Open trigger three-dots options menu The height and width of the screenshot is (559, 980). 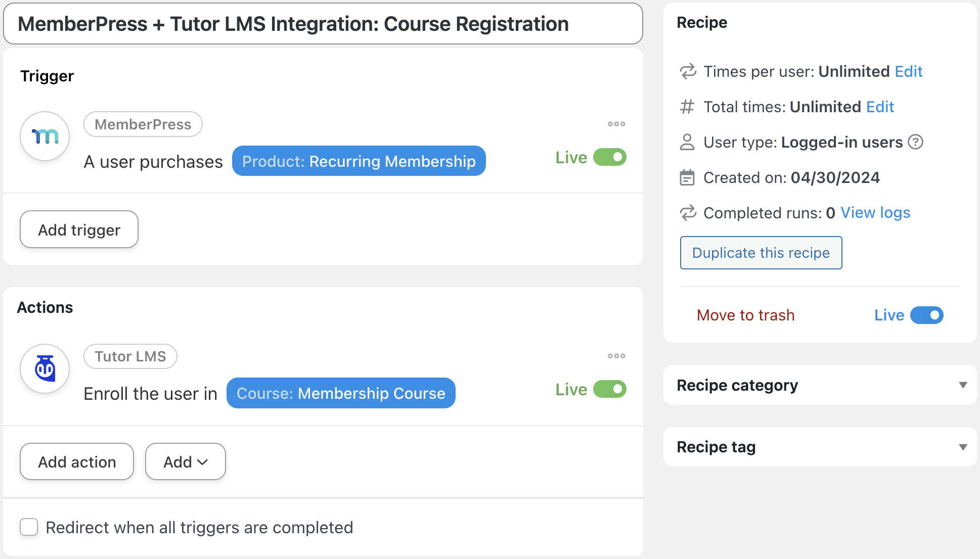pos(616,124)
